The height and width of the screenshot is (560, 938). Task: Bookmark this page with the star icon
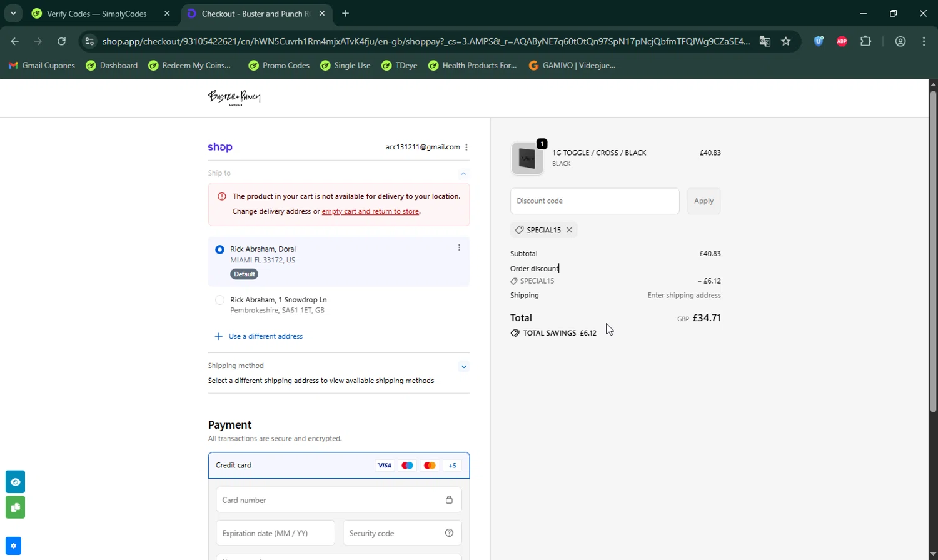(786, 42)
